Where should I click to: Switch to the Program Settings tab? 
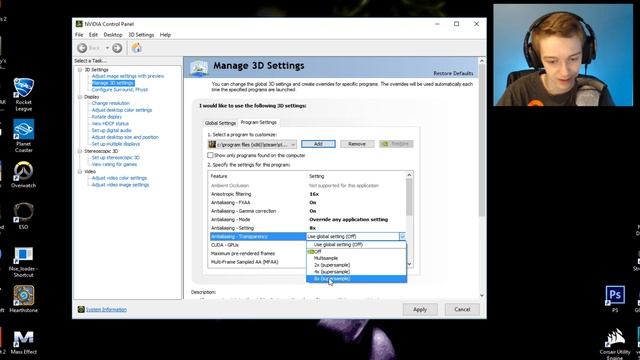pos(259,122)
